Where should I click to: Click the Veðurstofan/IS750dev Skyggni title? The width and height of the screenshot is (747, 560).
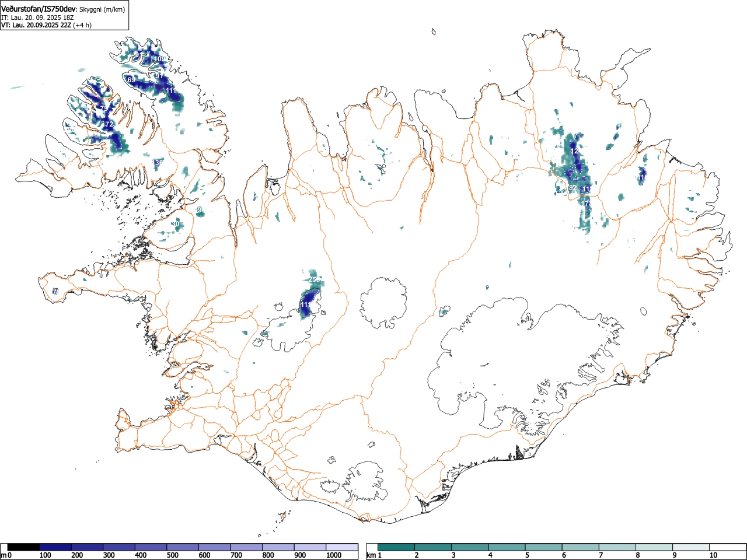63,9
